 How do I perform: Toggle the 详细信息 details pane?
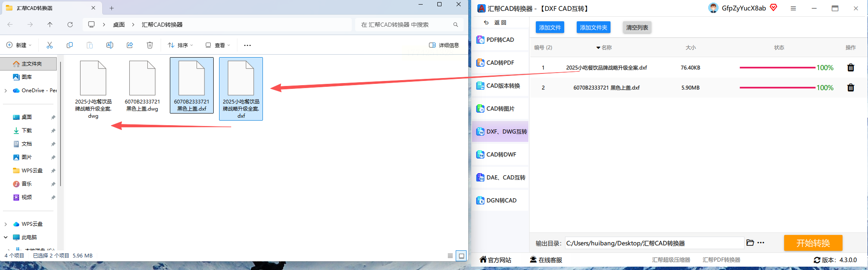click(444, 45)
